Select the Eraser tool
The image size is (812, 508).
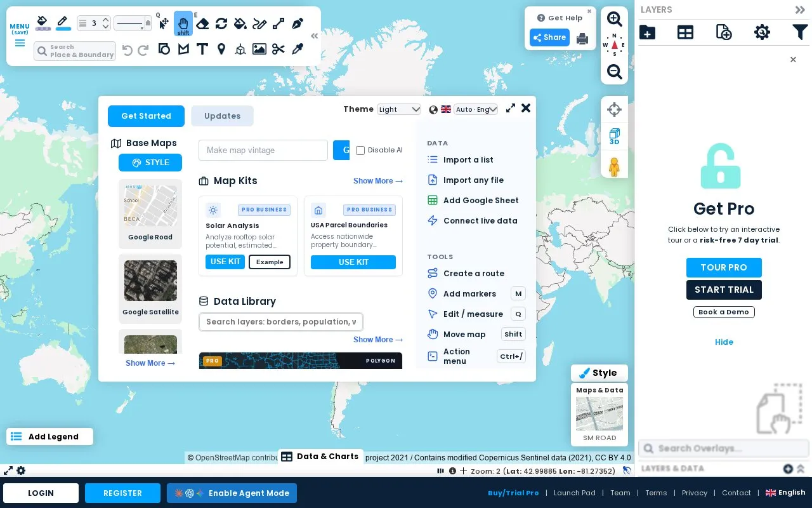coord(202,23)
